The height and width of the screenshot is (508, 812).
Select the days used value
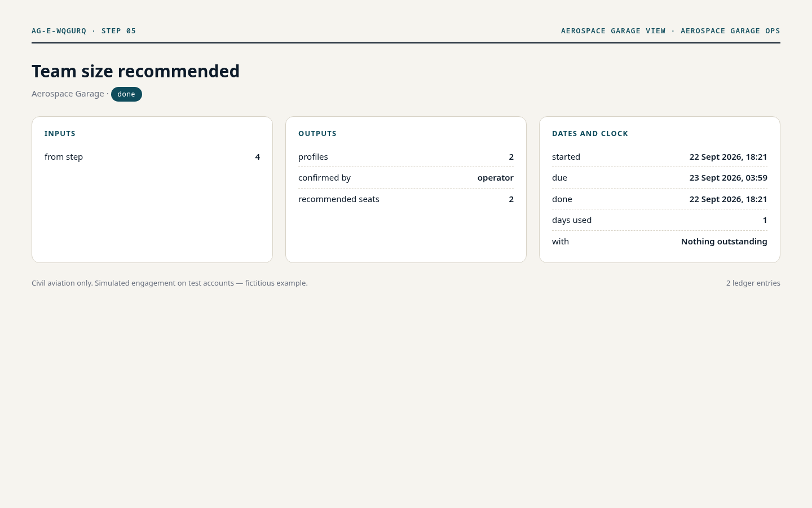[x=765, y=220]
